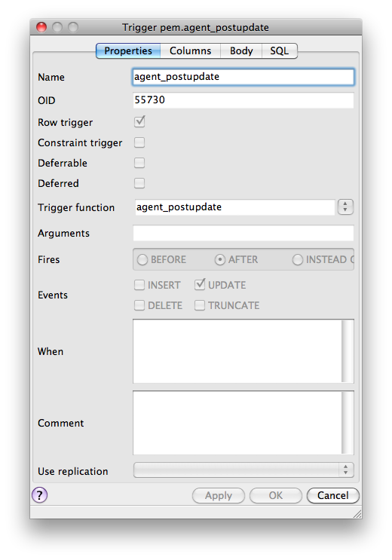Click the Cancel button

(x=332, y=495)
